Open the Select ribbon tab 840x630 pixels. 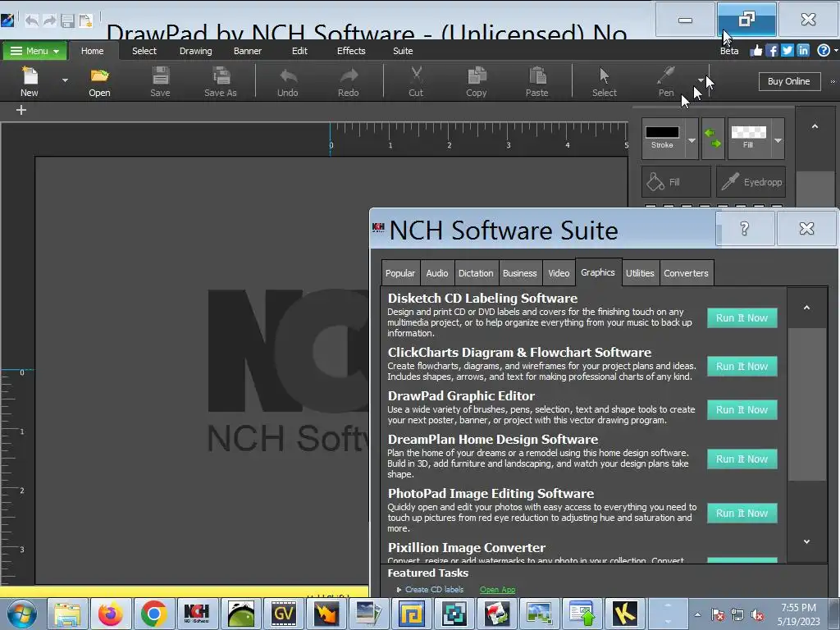[144, 51]
